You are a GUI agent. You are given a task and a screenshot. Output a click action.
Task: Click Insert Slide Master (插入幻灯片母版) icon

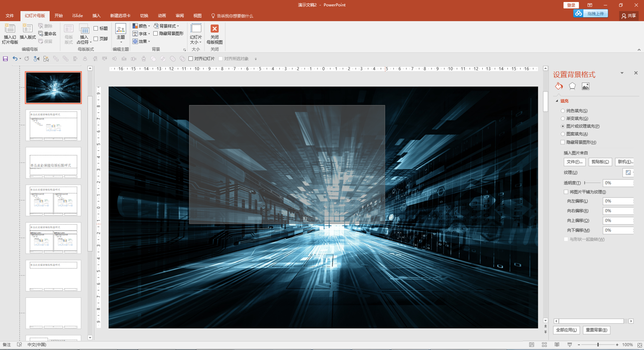(x=10, y=29)
